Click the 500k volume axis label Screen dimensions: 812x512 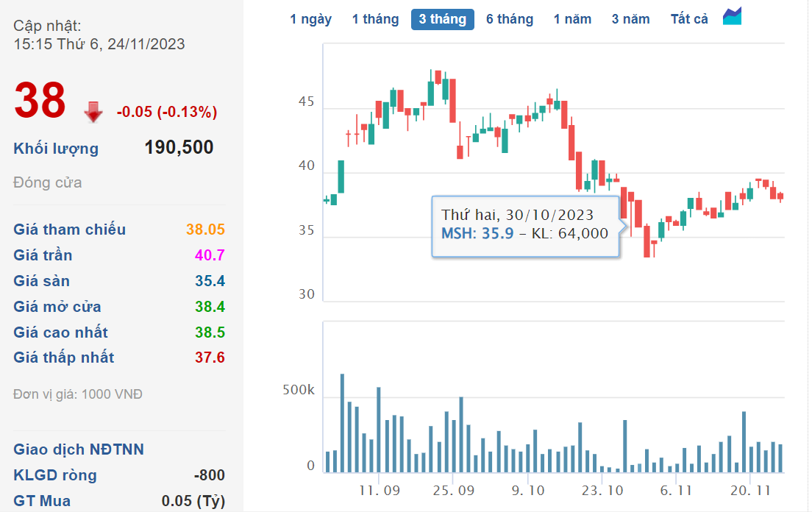coord(299,391)
